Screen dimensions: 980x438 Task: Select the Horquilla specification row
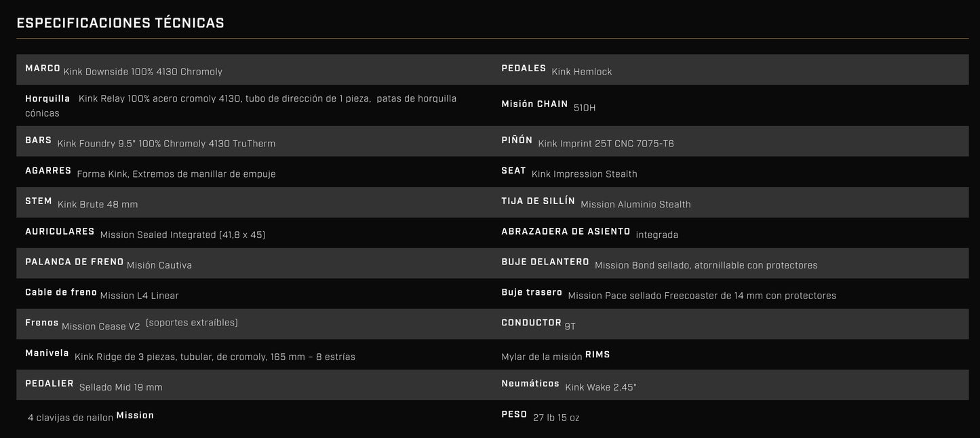254,105
